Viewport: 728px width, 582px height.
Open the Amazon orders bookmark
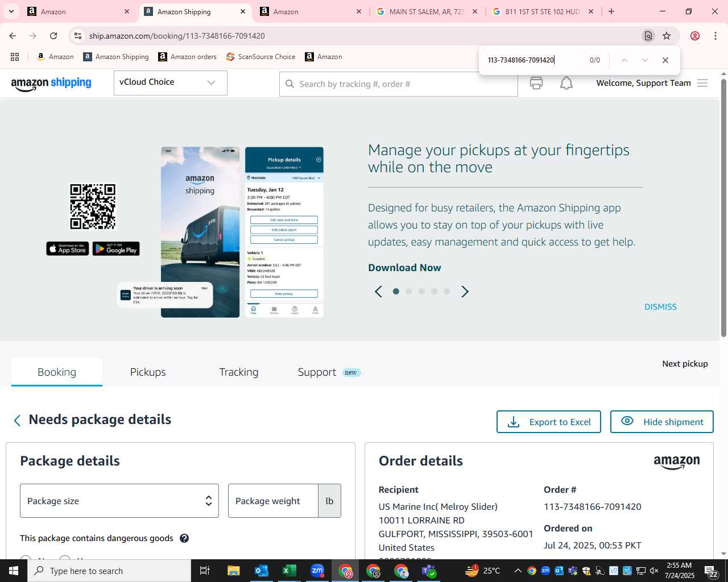pyautogui.click(x=187, y=57)
